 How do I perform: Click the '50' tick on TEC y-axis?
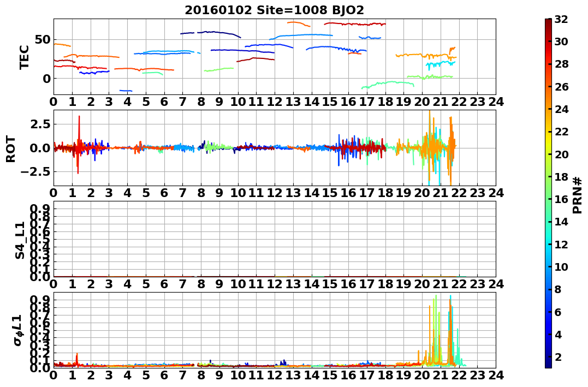(x=43, y=40)
